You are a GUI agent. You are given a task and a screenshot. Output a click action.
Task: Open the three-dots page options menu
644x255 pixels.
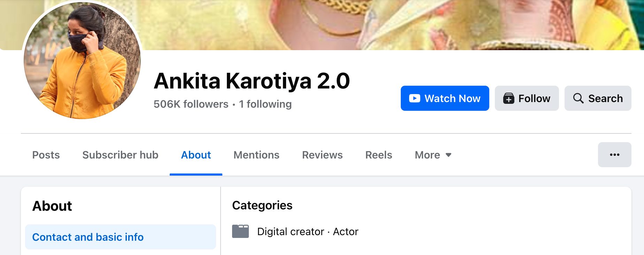614,155
